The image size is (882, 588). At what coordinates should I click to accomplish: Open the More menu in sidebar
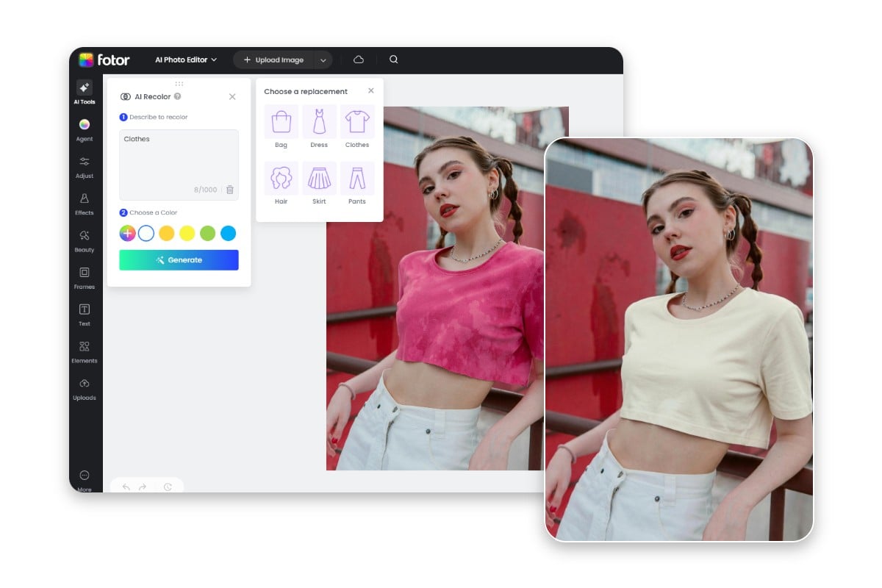click(85, 479)
